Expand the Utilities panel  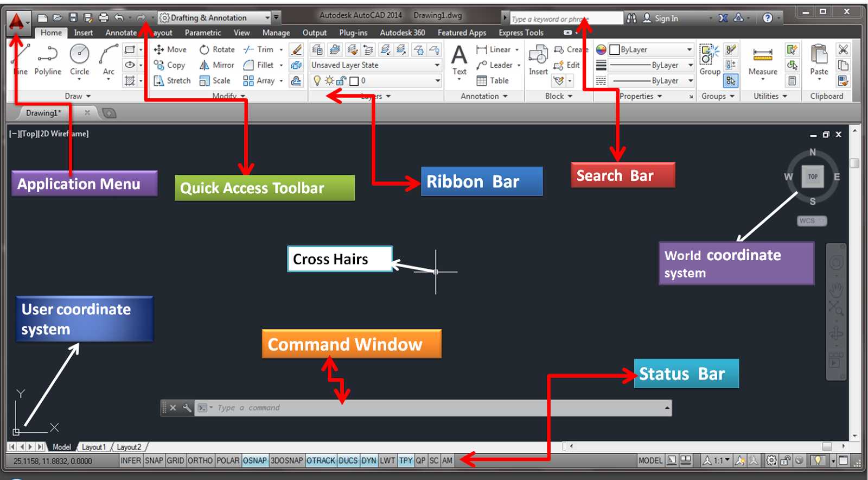tap(770, 96)
